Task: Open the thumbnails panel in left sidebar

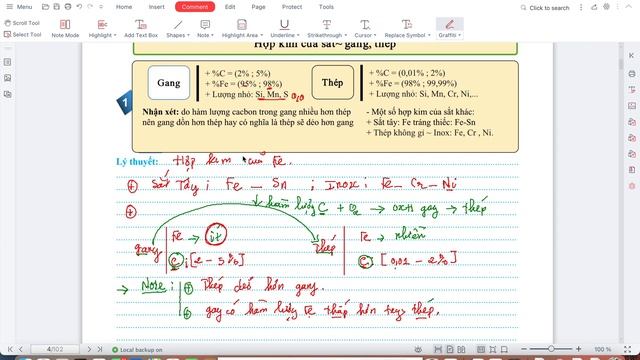Action: 7,78
